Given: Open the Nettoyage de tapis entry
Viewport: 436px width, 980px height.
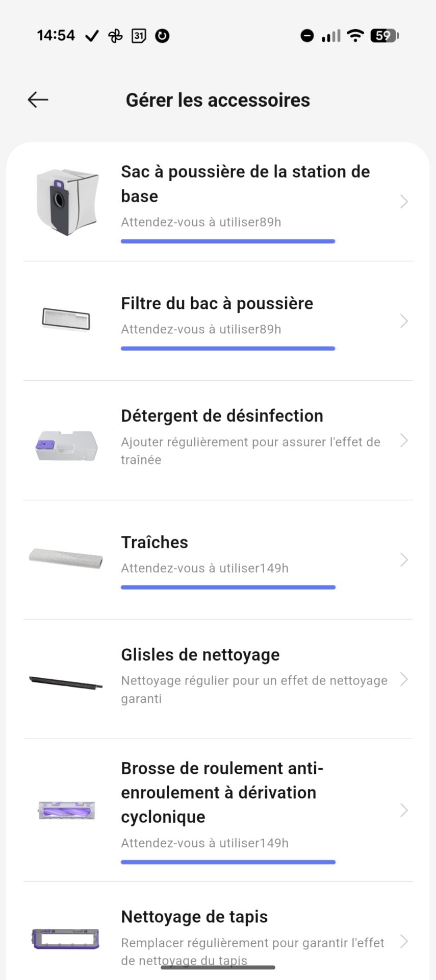Looking at the screenshot, I should 194,917.
